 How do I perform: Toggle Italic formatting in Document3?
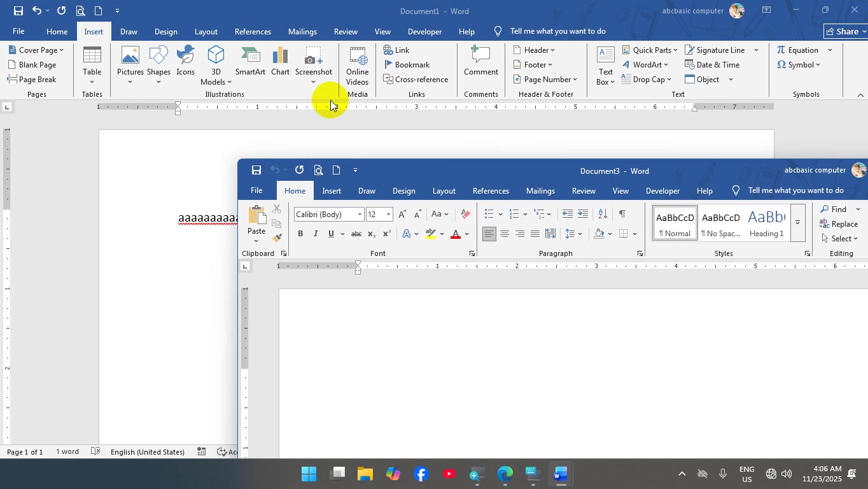pos(316,234)
